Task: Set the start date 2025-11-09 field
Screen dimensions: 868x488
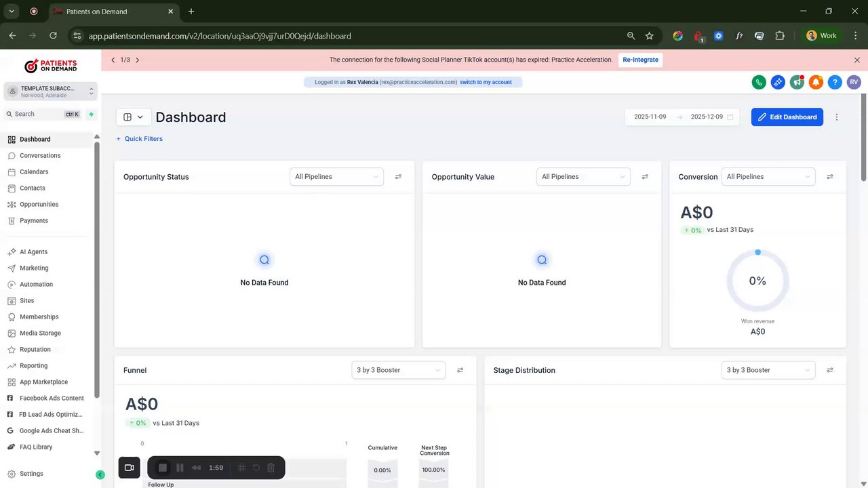Action: click(x=650, y=117)
